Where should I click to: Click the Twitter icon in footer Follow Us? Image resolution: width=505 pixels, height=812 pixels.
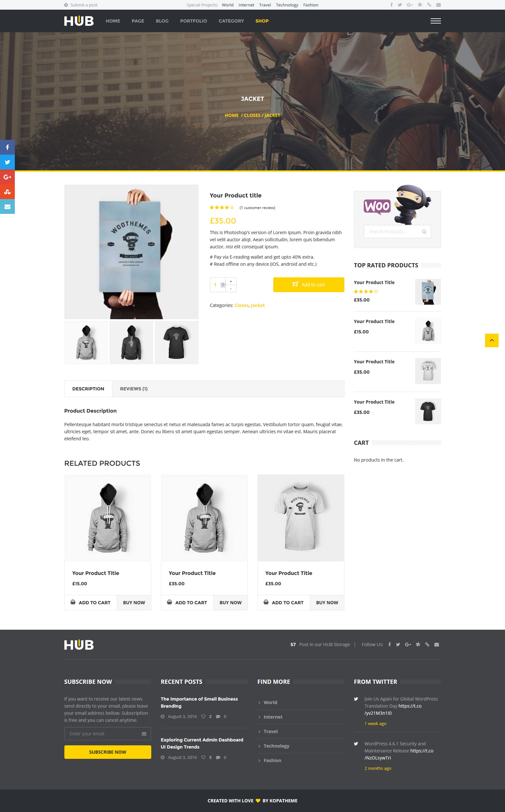[x=398, y=645]
